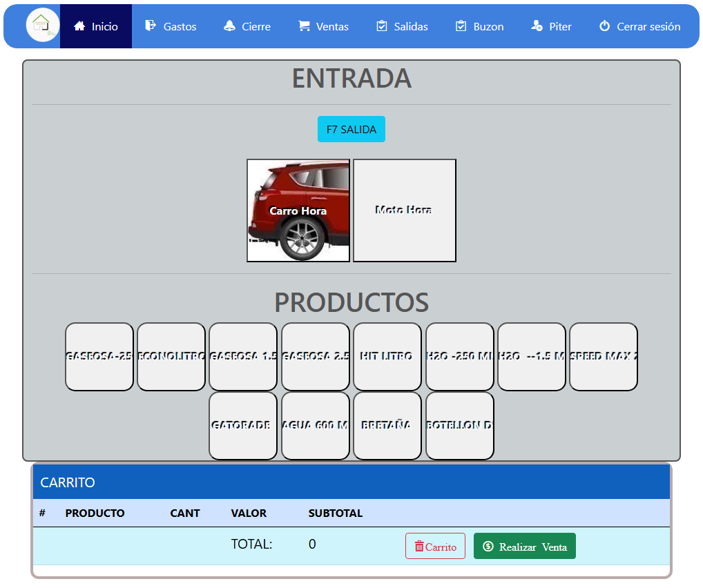Open the Inicio home menu item
Viewport: 703px width, 588px height.
click(x=96, y=26)
